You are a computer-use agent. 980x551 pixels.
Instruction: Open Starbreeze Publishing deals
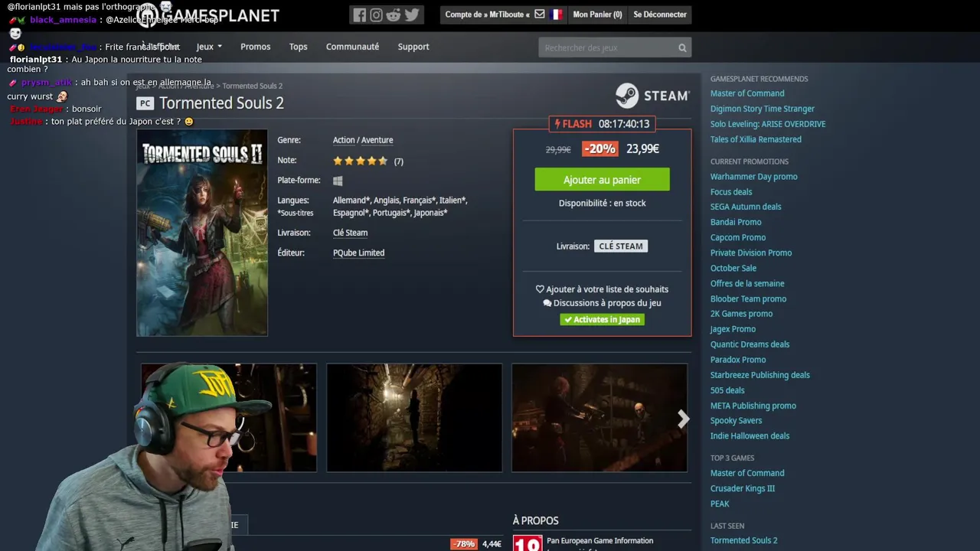tap(760, 375)
